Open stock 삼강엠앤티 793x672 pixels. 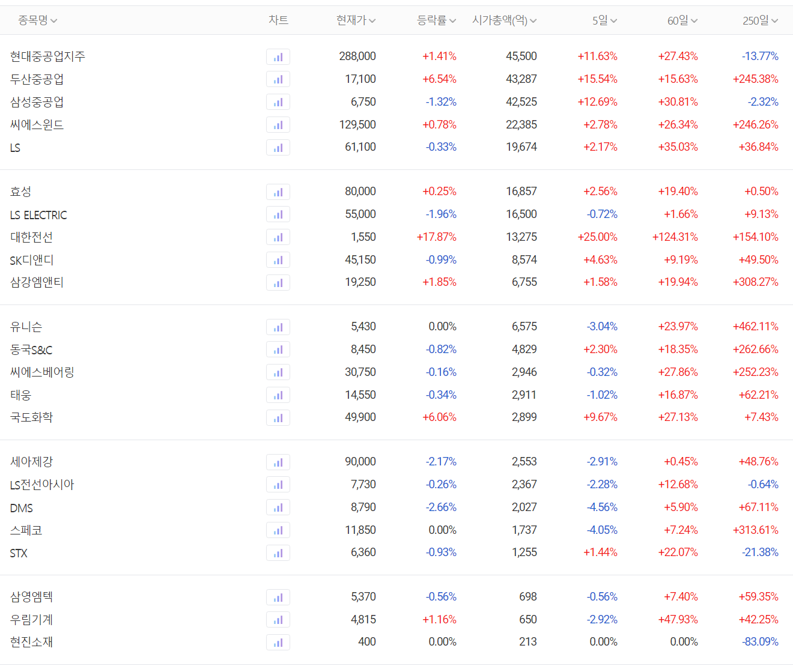click(x=37, y=282)
